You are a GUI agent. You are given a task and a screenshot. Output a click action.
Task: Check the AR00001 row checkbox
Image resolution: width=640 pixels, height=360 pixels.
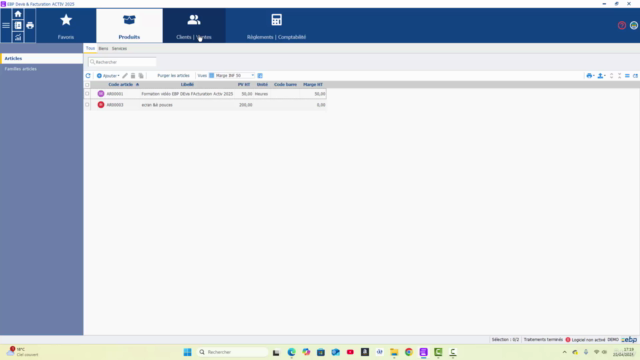[87, 94]
